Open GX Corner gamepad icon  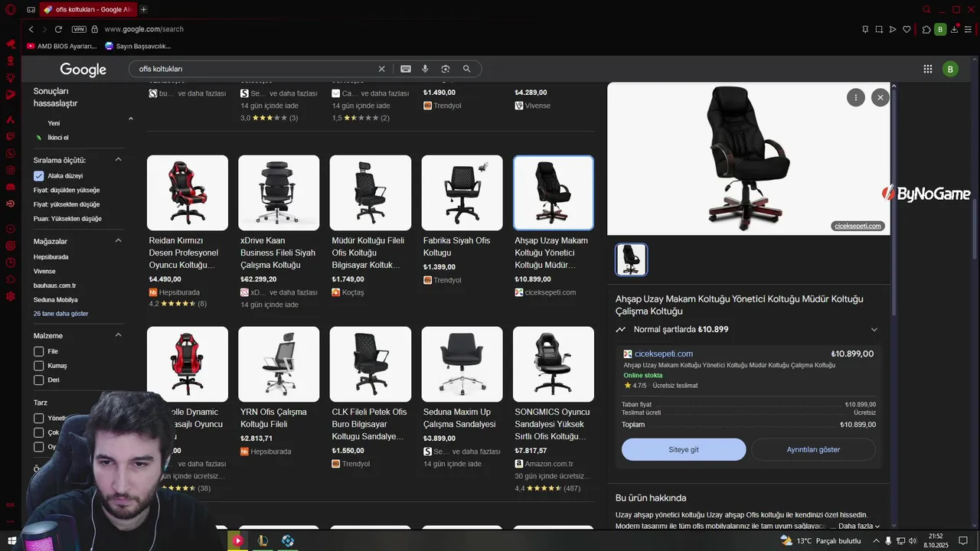tap(31, 9)
